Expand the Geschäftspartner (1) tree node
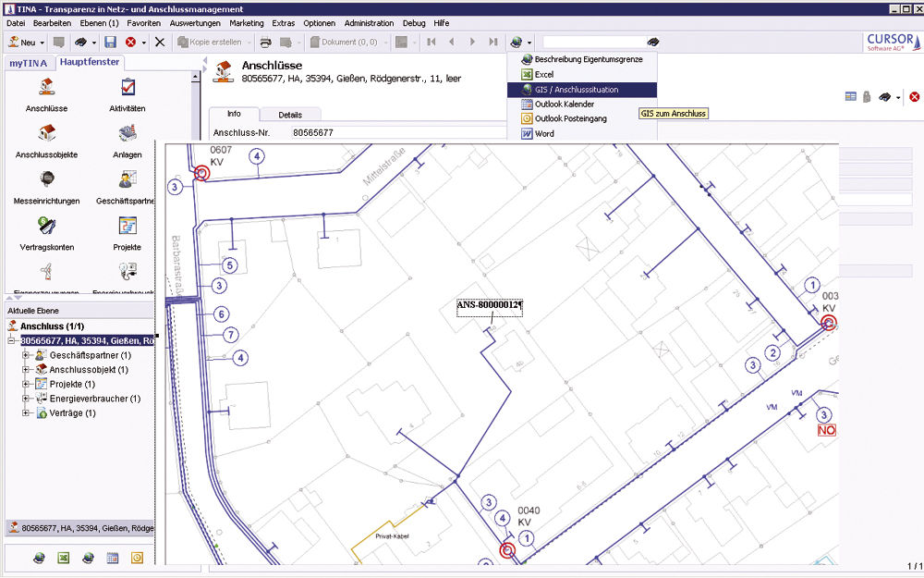This screenshot has width=924, height=578. [x=27, y=355]
